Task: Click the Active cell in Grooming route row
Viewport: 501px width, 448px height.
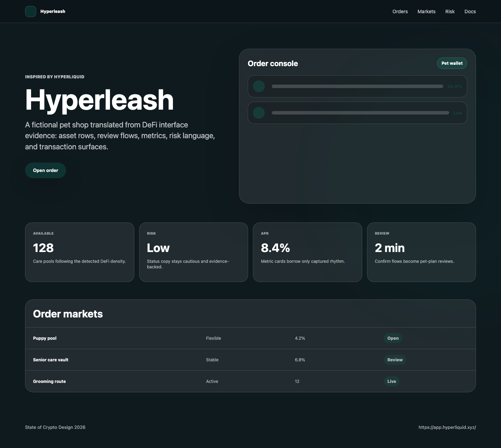Action: coord(212,382)
